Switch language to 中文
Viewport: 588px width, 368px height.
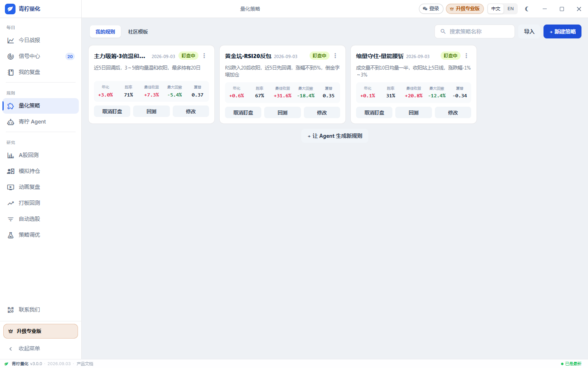click(496, 9)
